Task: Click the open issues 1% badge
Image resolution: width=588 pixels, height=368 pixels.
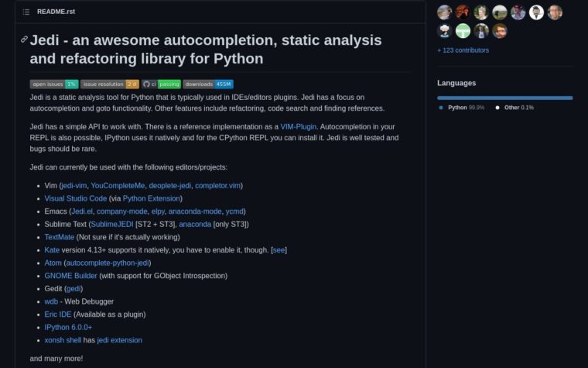Action: click(54, 84)
